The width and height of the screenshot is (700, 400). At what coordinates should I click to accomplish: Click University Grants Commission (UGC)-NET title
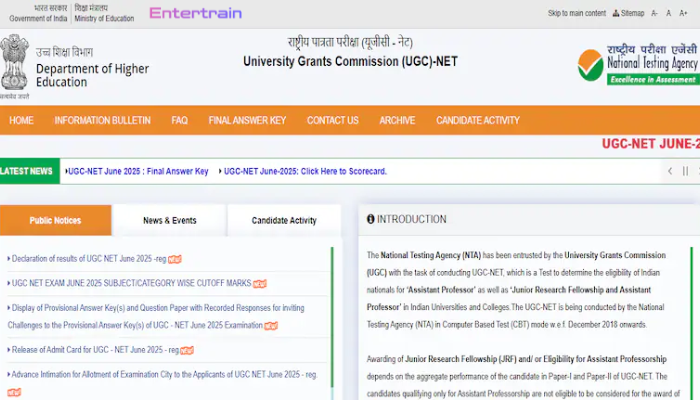point(350,61)
